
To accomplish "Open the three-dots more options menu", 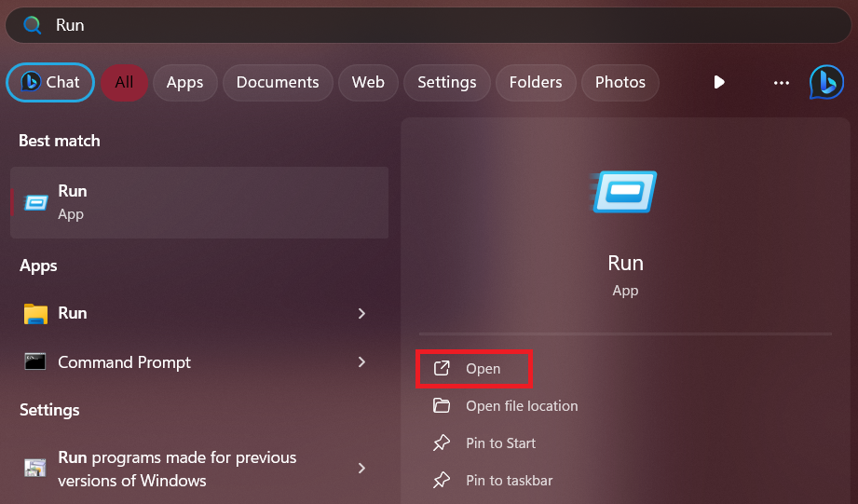I will pos(782,82).
